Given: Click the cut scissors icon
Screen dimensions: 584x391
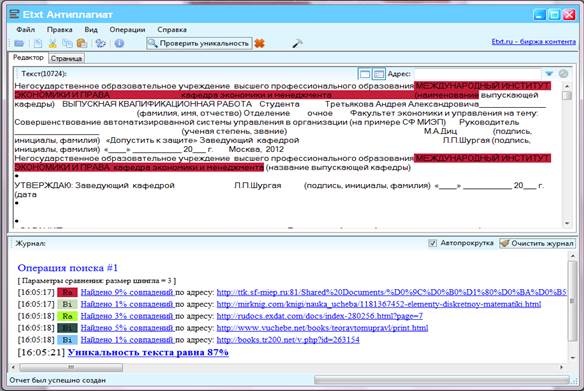Looking at the screenshot, I should pyautogui.click(x=53, y=44).
